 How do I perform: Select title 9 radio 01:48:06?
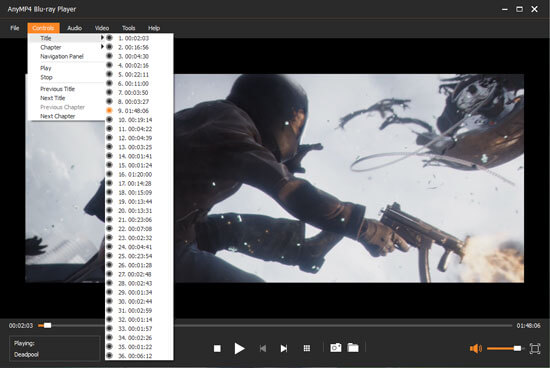(x=109, y=111)
